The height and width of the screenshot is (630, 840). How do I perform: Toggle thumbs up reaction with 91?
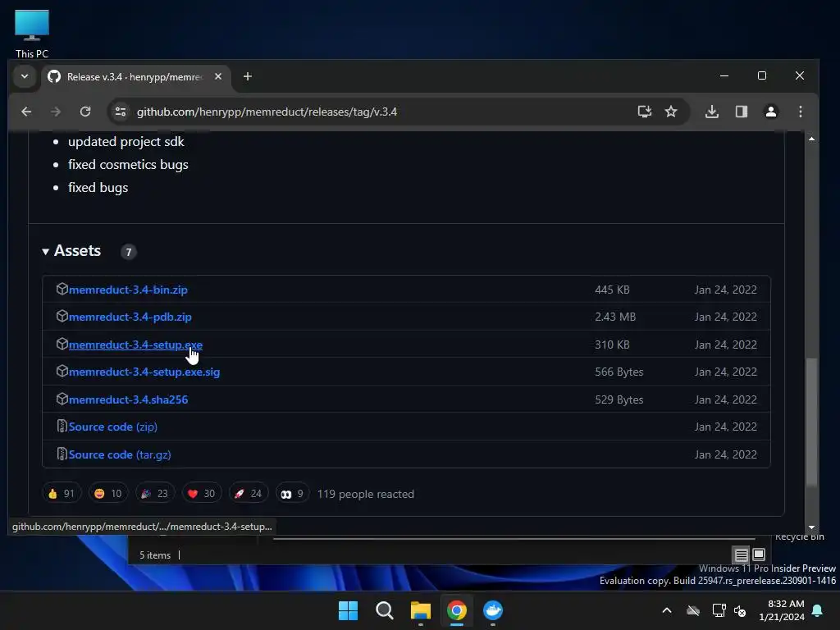62,493
